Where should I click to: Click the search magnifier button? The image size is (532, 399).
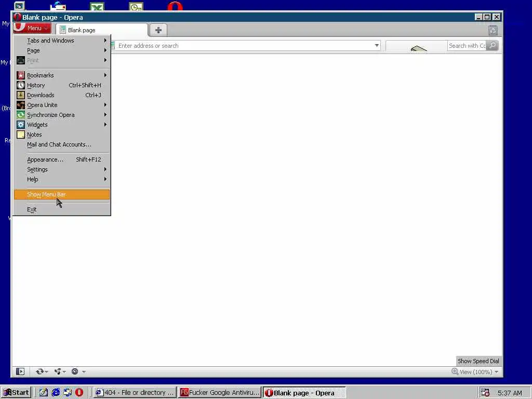pos(493,46)
